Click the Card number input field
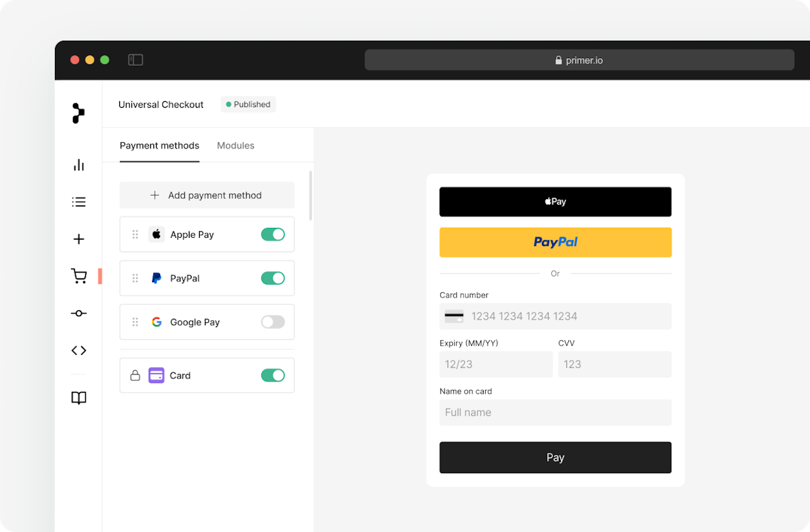Screen dimensions: 810x532 555,316
